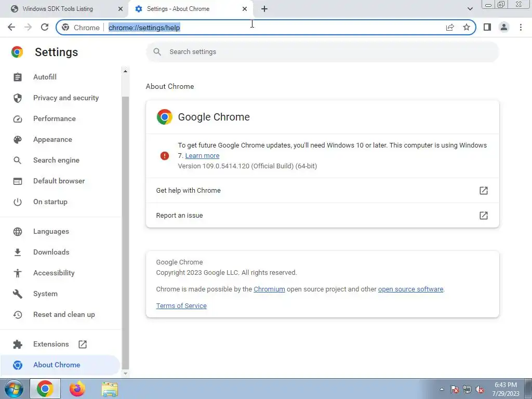Show hidden system tray icons
The image size is (532, 399).
pyautogui.click(x=442, y=389)
